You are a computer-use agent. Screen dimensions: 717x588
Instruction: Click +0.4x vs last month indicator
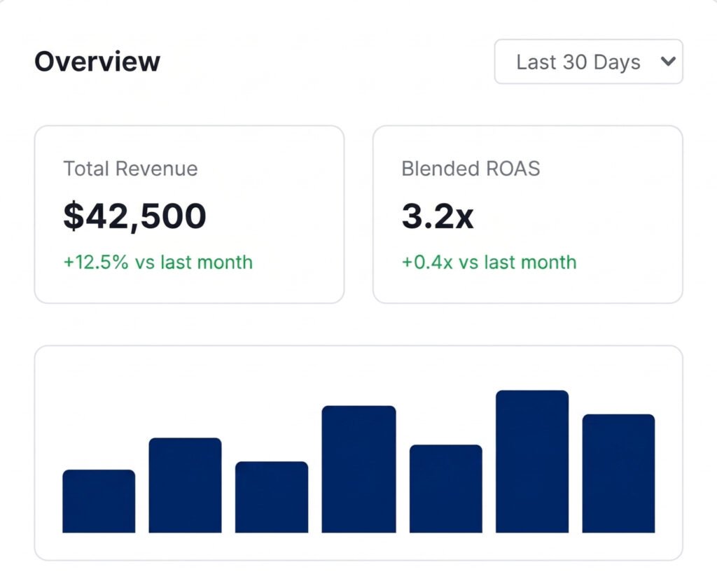pos(489,262)
